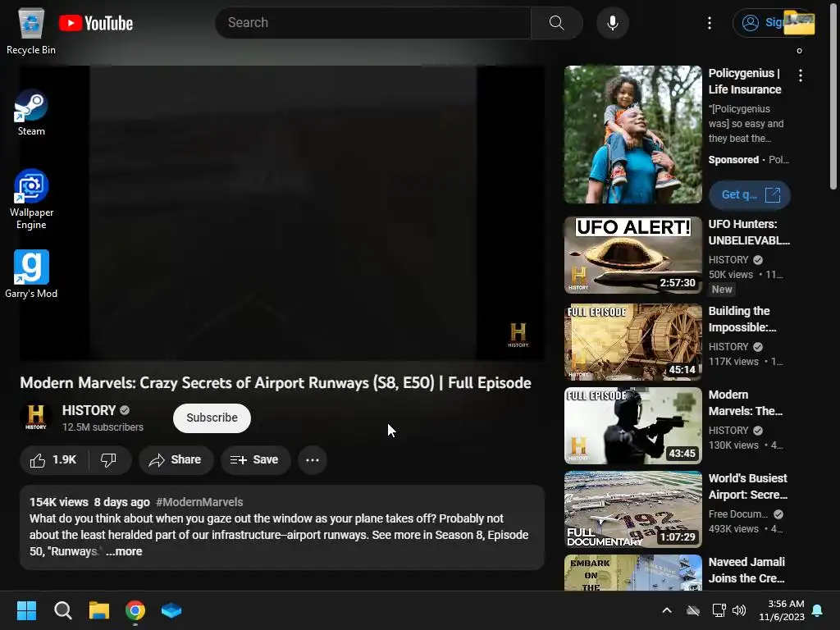Click HISTORY channel under UFO Hunters
This screenshot has height=630, width=840.
(728, 260)
